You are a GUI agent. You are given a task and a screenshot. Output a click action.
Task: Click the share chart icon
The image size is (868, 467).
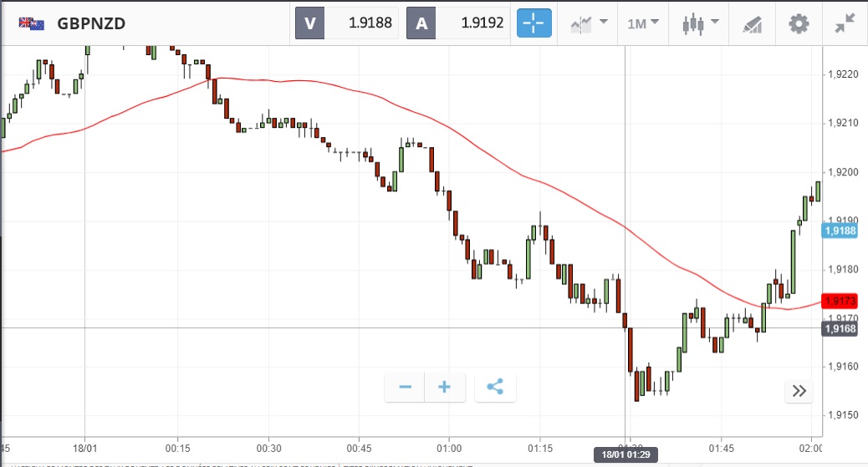click(495, 387)
